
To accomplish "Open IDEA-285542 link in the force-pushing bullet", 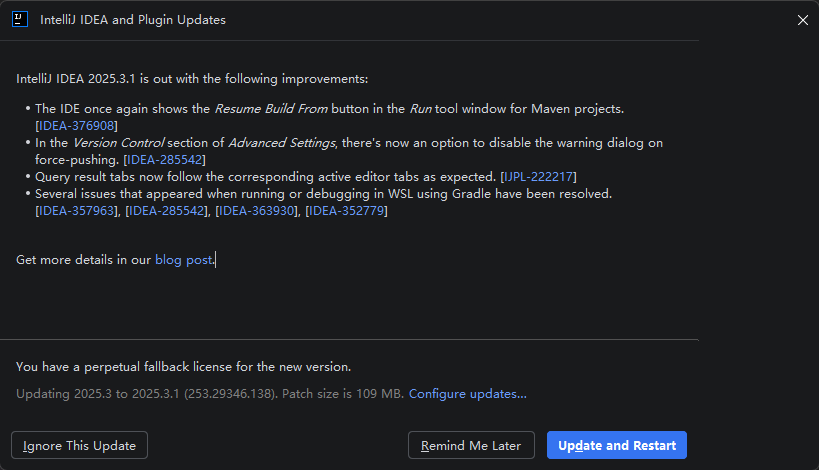I will (165, 159).
